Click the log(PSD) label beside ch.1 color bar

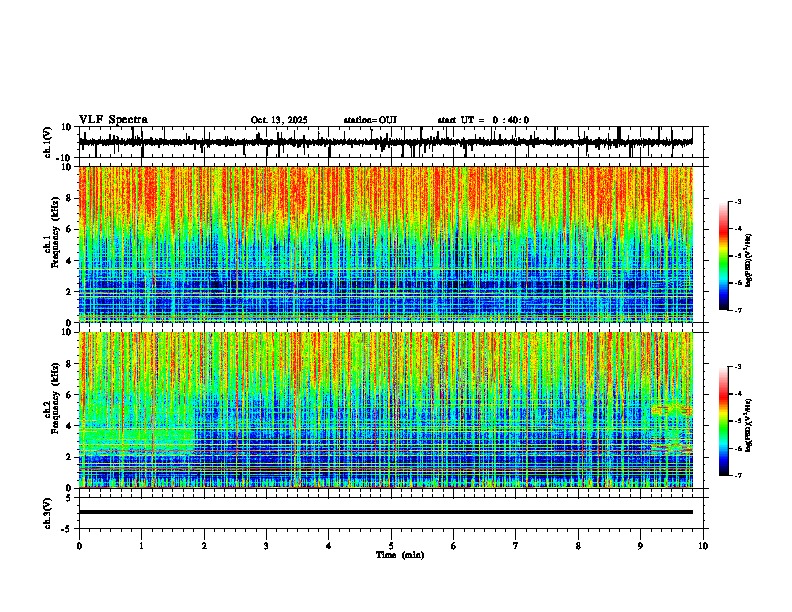(x=749, y=260)
